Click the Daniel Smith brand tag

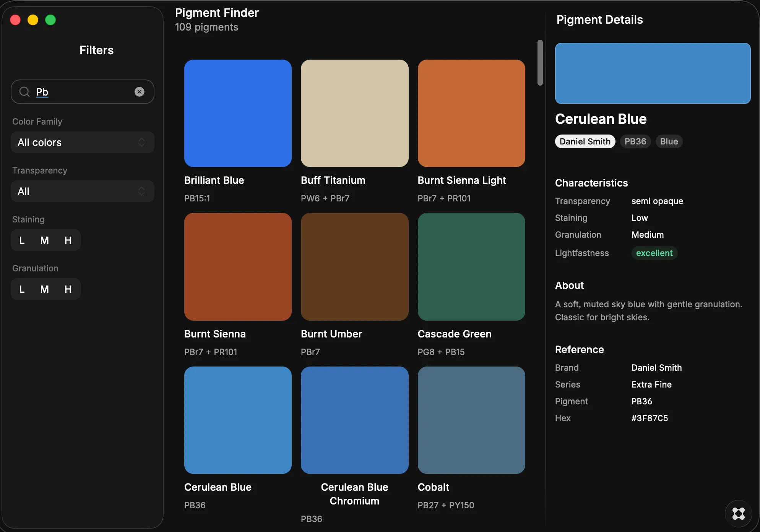585,141
